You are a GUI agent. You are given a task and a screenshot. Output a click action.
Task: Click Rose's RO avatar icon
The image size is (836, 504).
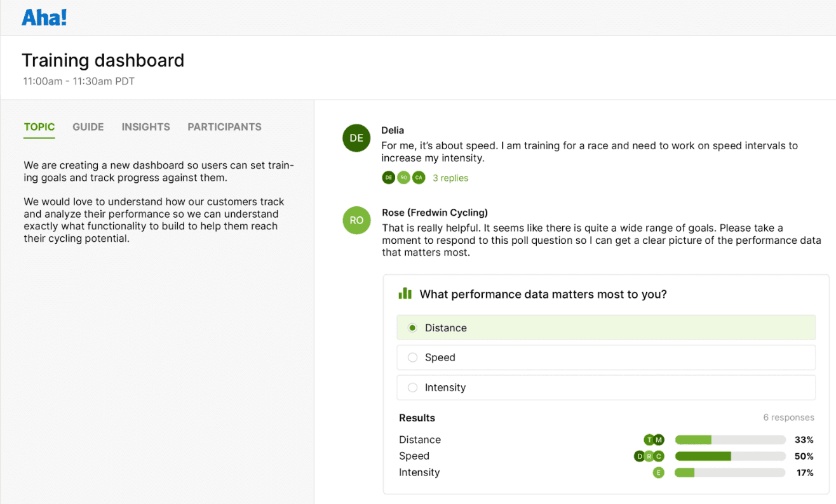(x=356, y=220)
